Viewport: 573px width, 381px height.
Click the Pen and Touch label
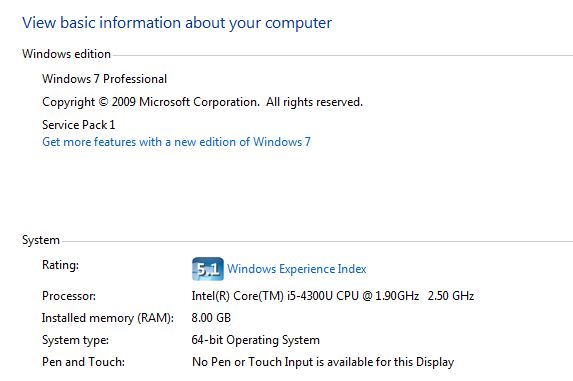[x=83, y=362]
